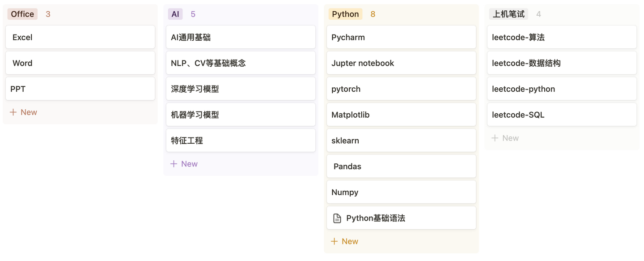Open the AI通用基础 card
Viewport: 644px width, 261px height.
click(241, 37)
